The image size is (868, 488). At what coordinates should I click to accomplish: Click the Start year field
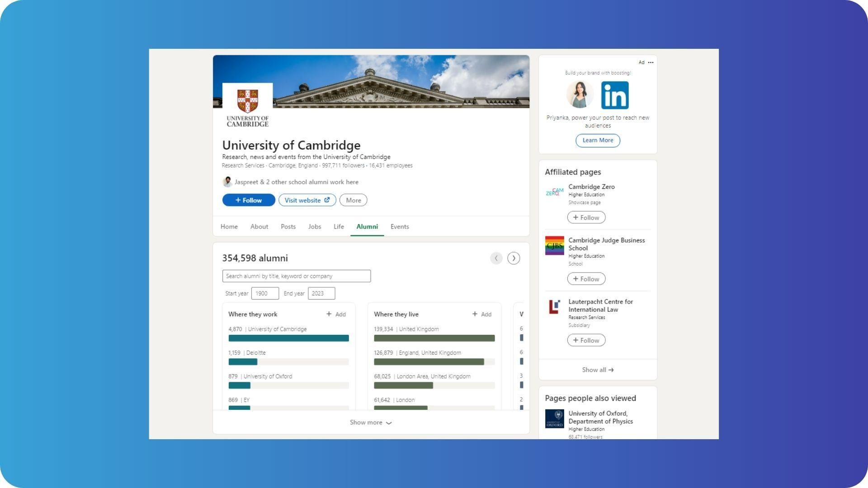pyautogui.click(x=265, y=294)
